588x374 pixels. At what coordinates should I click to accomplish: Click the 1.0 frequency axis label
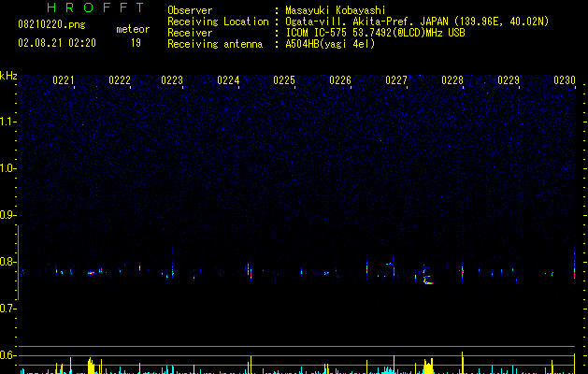(7, 168)
